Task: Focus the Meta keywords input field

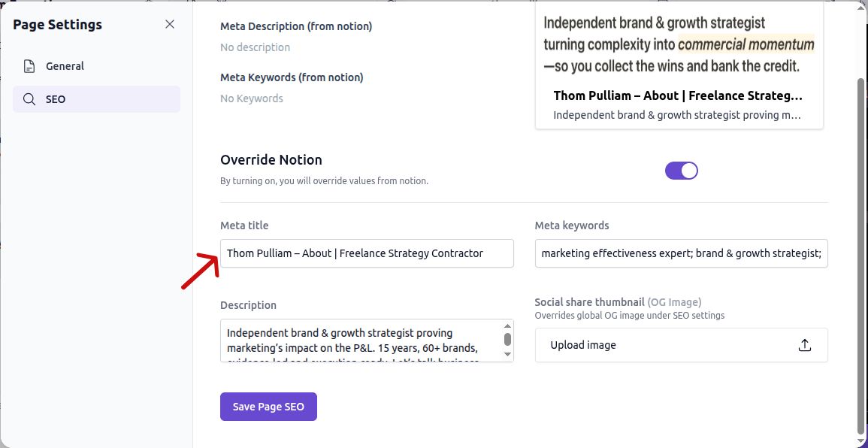Action: click(x=681, y=253)
